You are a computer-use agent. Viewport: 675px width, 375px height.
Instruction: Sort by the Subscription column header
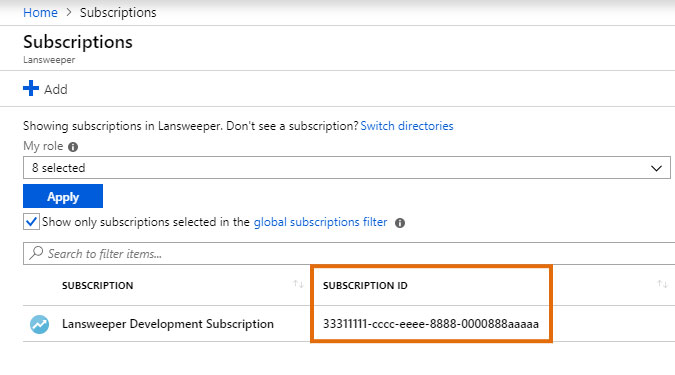(x=98, y=285)
